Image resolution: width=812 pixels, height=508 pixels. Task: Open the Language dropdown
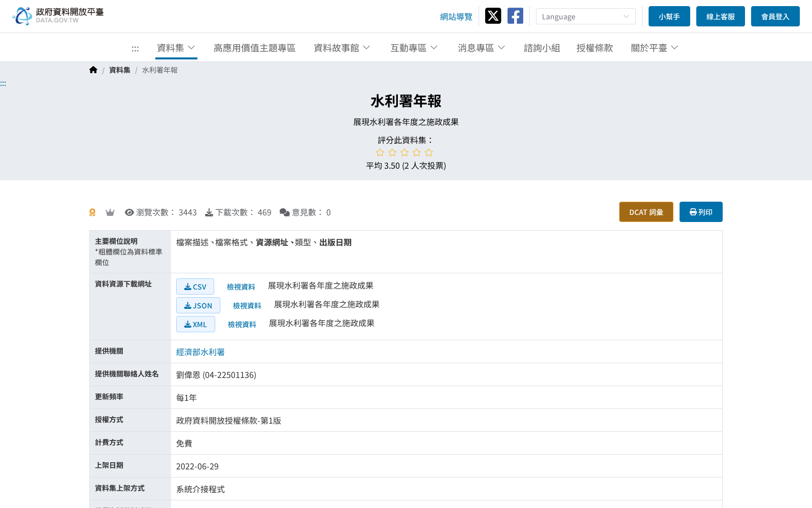point(586,16)
